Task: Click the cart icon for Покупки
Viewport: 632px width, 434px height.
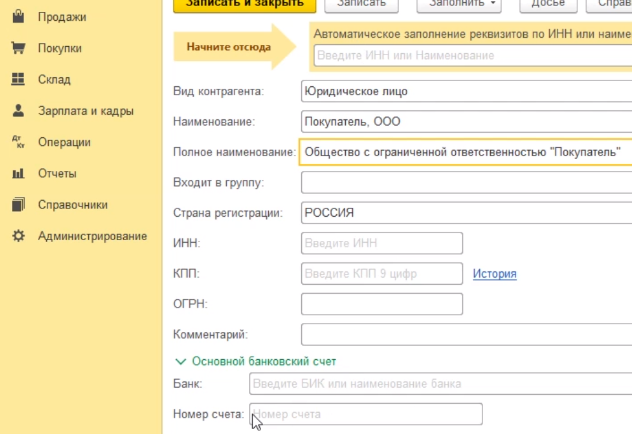Action: (x=18, y=48)
